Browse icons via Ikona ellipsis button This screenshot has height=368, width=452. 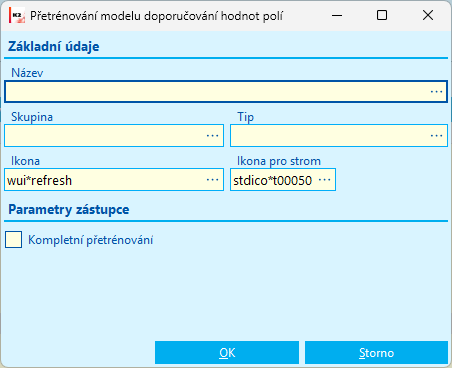[212, 180]
